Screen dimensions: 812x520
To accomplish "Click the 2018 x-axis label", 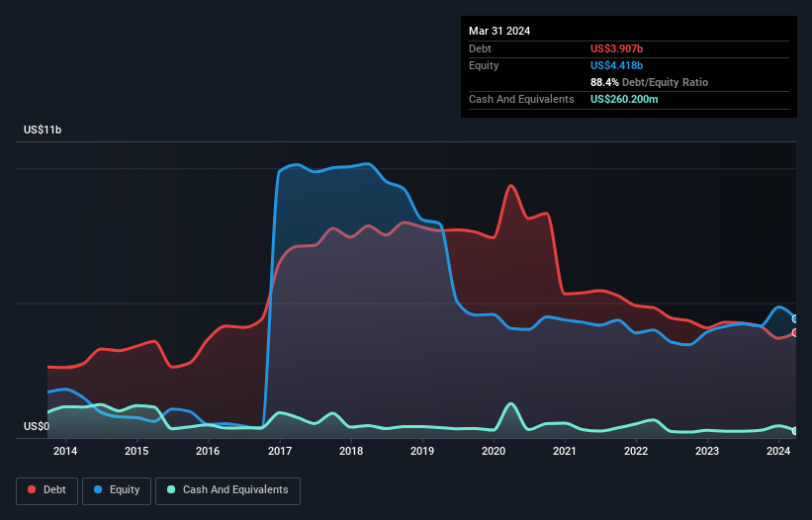I will click(351, 451).
